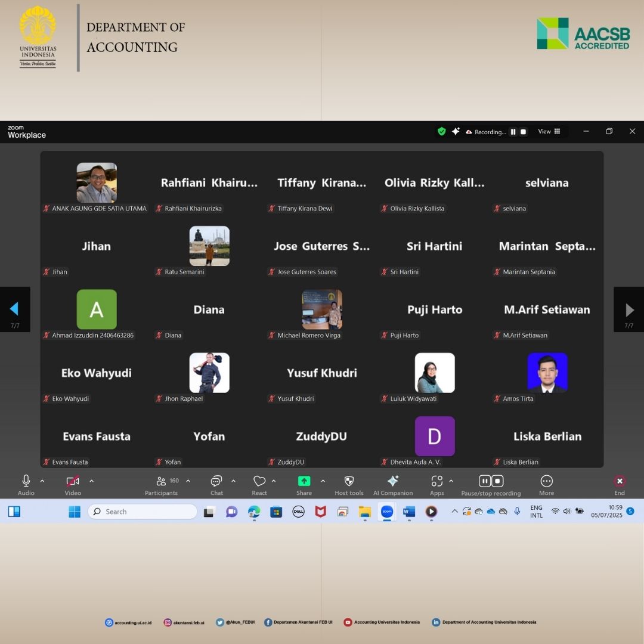
Task: Open the Apps panel
Action: click(437, 482)
